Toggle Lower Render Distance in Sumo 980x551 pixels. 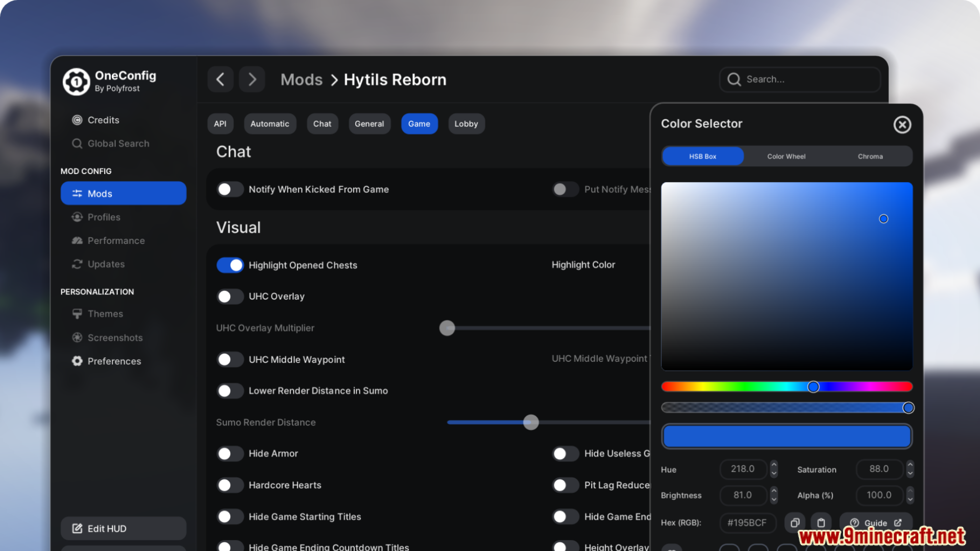click(x=230, y=391)
